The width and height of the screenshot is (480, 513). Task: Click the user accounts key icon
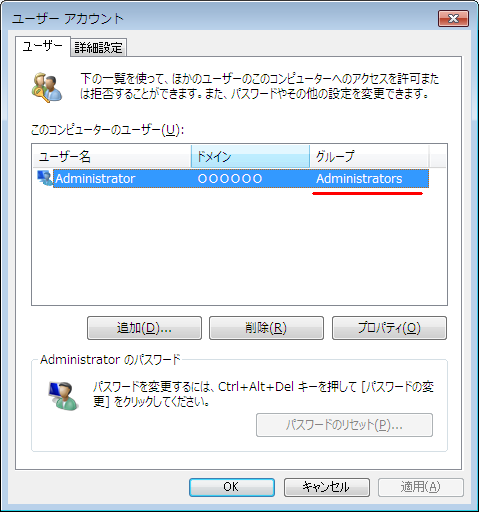pyautogui.click(x=47, y=87)
